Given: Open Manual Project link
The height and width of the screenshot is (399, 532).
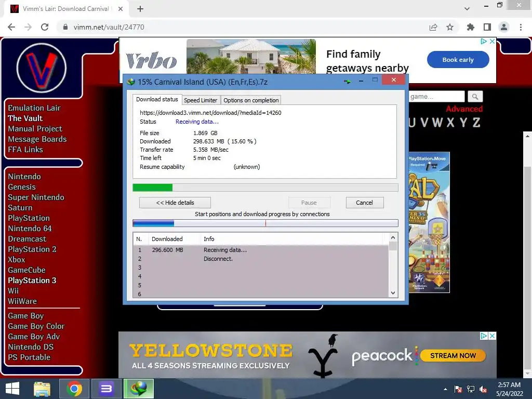Looking at the screenshot, I should [35, 129].
